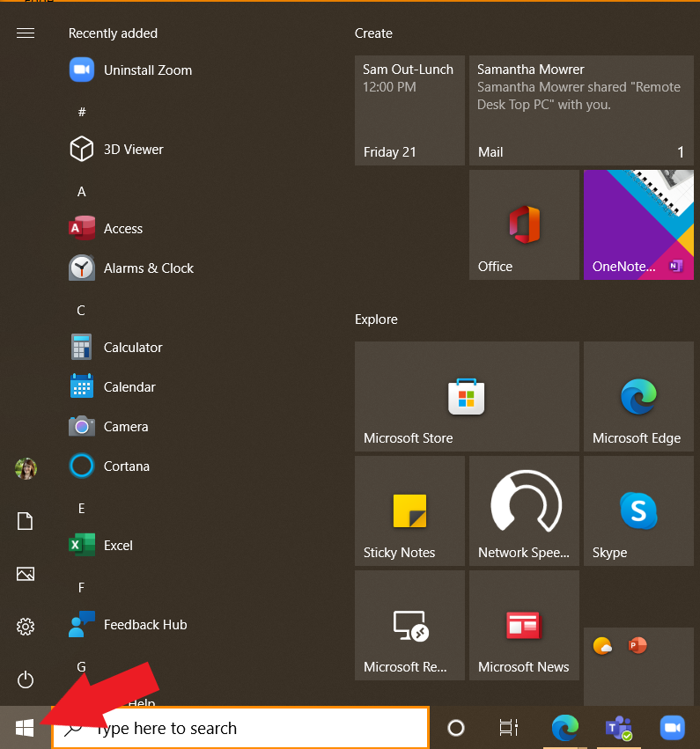The width and height of the screenshot is (700, 749).
Task: Click the Power button icon
Action: pyautogui.click(x=26, y=679)
